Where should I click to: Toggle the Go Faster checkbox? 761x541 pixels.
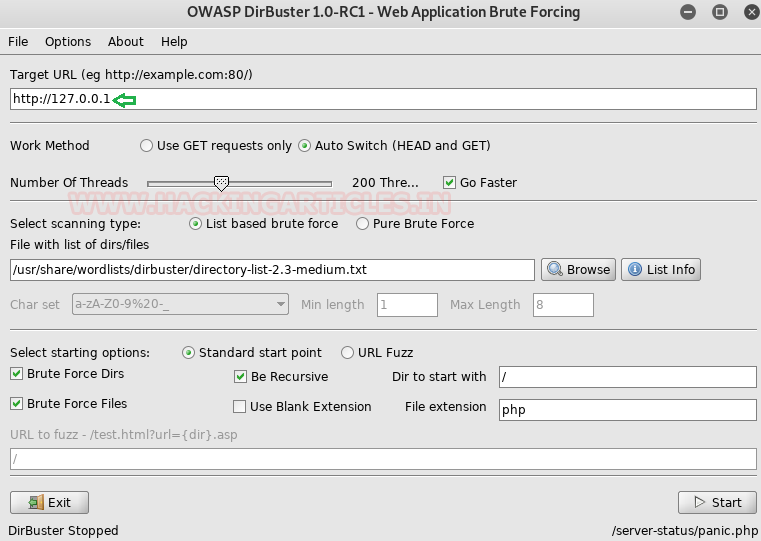449,182
